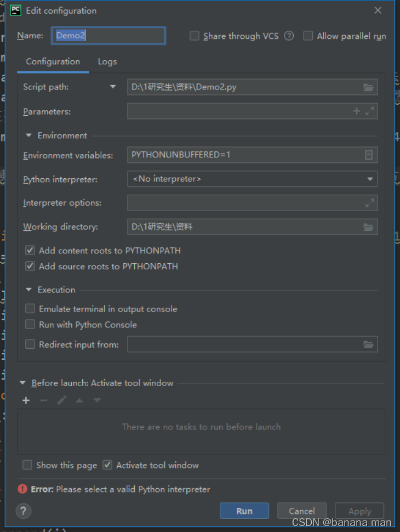Enable Run with Python Console
This screenshot has width=400, height=532.
coord(30,324)
